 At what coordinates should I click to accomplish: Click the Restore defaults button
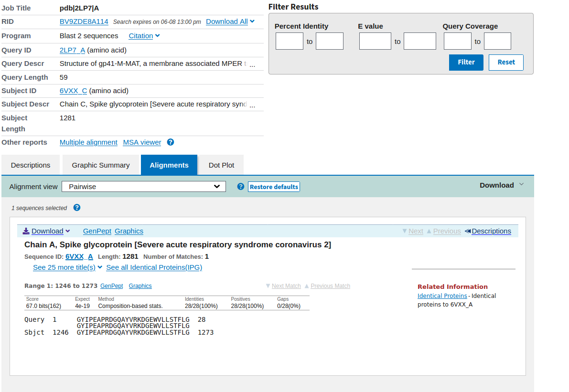(x=274, y=187)
